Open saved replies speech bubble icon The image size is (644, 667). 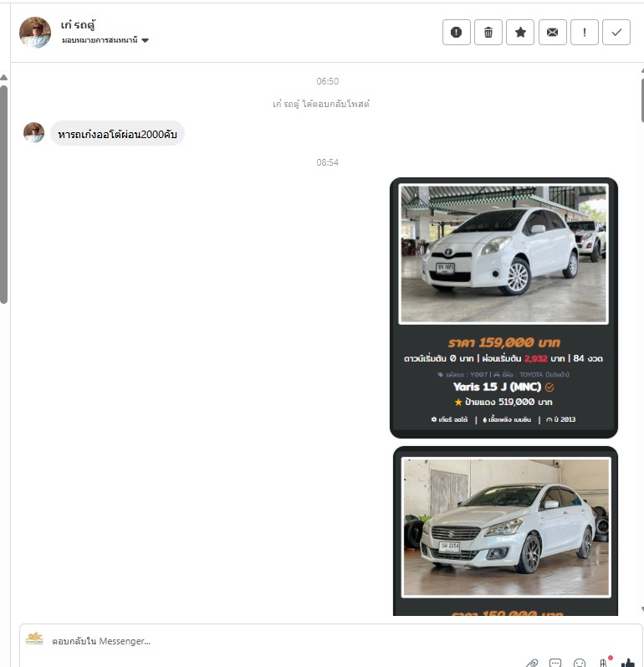click(x=555, y=663)
